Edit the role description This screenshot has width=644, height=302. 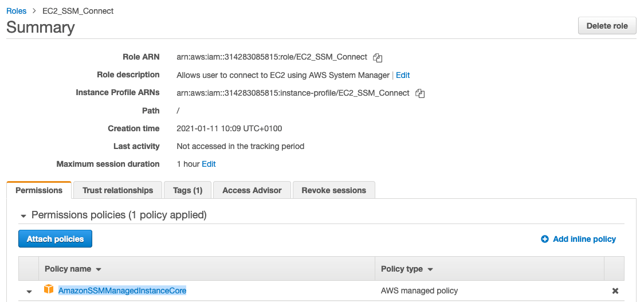tap(403, 75)
